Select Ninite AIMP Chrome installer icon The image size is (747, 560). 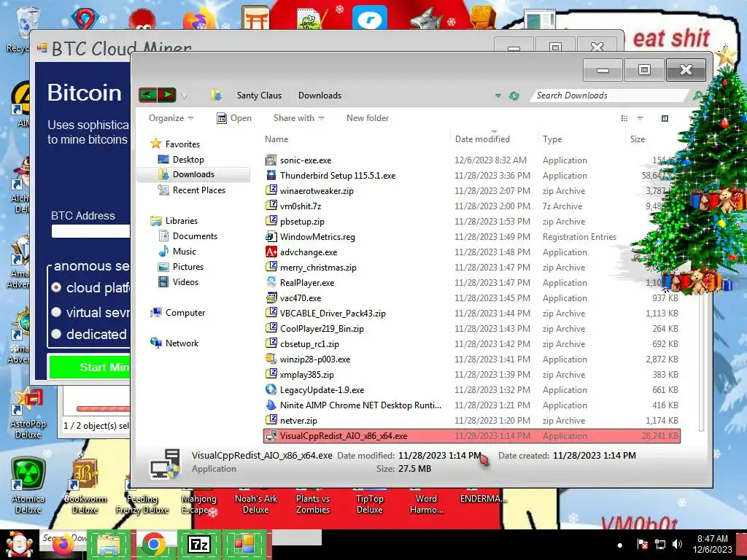pos(271,405)
